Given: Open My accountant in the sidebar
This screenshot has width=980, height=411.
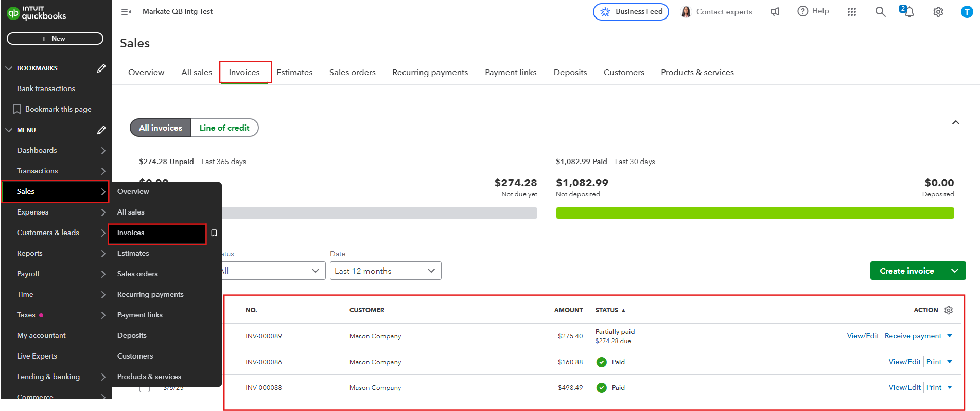Looking at the screenshot, I should tap(41, 335).
